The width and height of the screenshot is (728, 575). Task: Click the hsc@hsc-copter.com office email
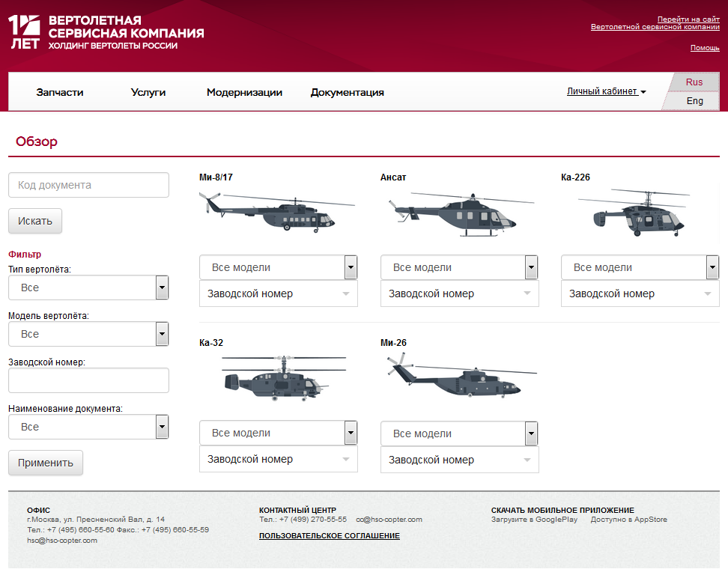click(x=62, y=541)
